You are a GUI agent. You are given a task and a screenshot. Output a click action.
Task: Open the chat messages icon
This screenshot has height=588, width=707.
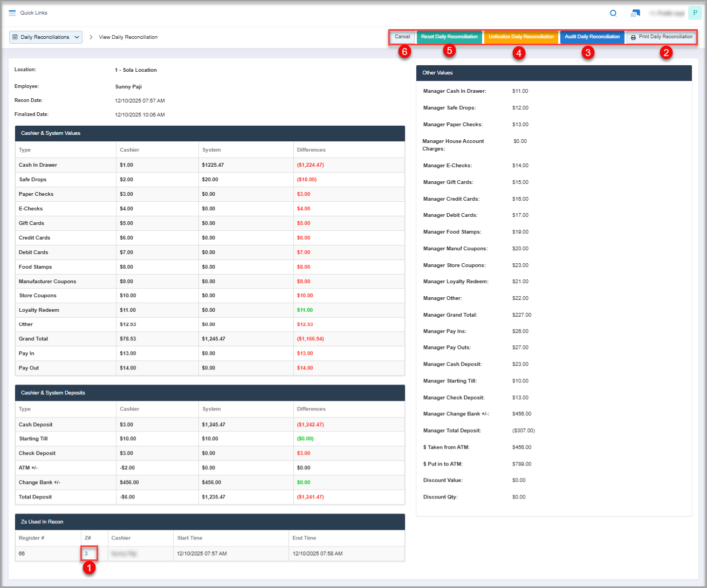point(635,13)
